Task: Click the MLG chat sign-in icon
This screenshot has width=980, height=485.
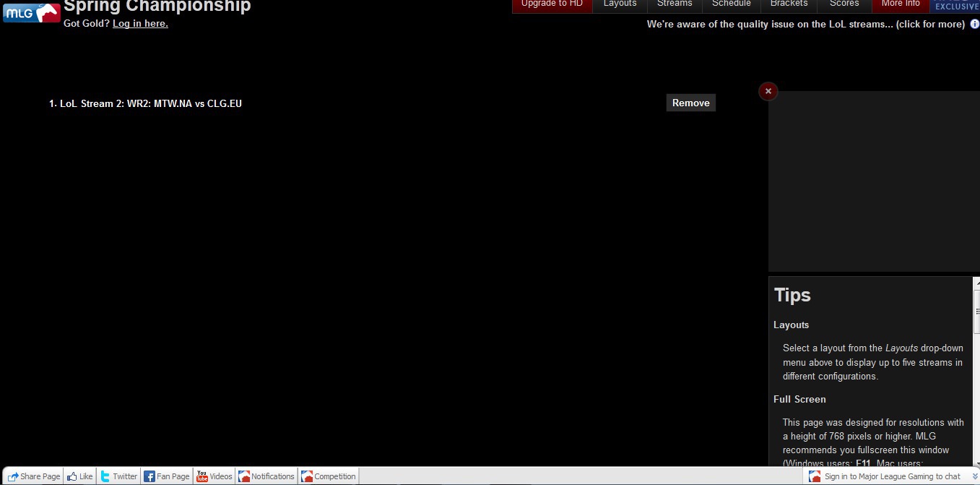Action: [x=815, y=476]
